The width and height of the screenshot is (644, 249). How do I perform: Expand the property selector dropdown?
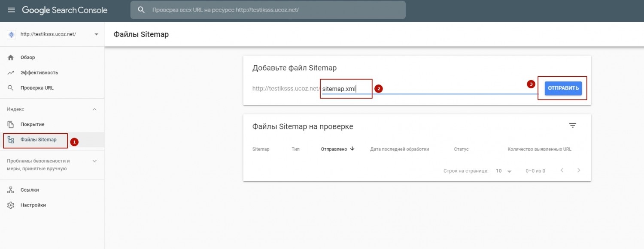[96, 34]
